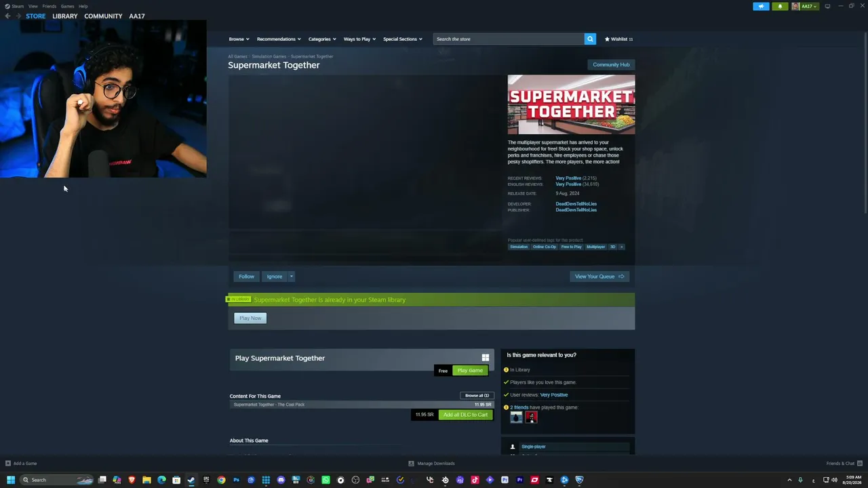Open Discord from the taskbar
The width and height of the screenshot is (868, 488).
coord(281,480)
